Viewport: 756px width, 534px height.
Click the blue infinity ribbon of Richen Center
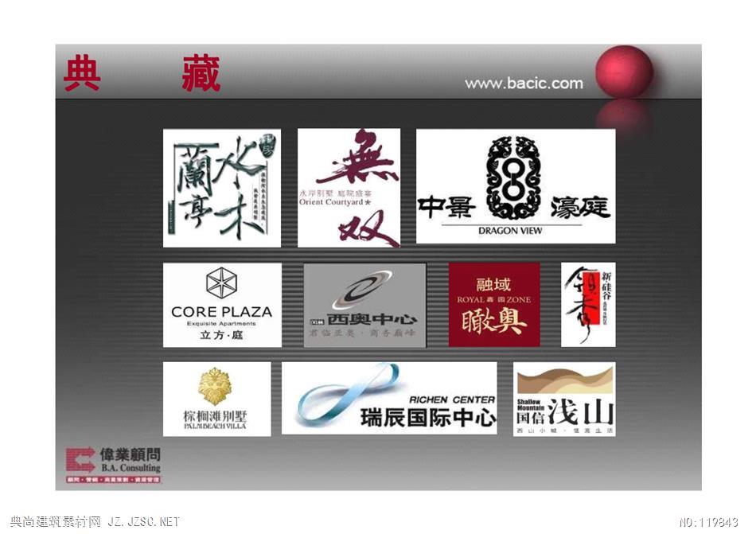(x=349, y=396)
